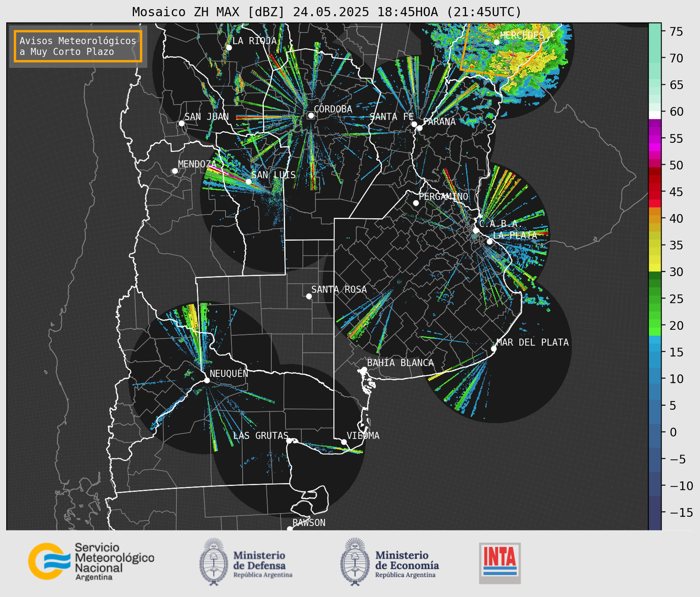Click the 0 dBZ blue band on color scale
This screenshot has width=700, height=597.
(x=654, y=432)
